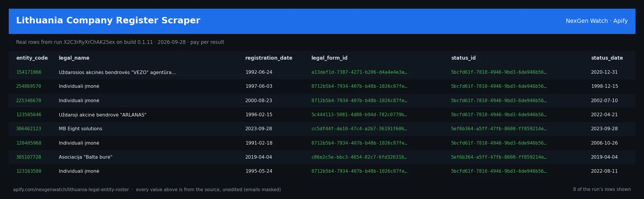
Task: Select the status_id column header
Action: (463, 58)
